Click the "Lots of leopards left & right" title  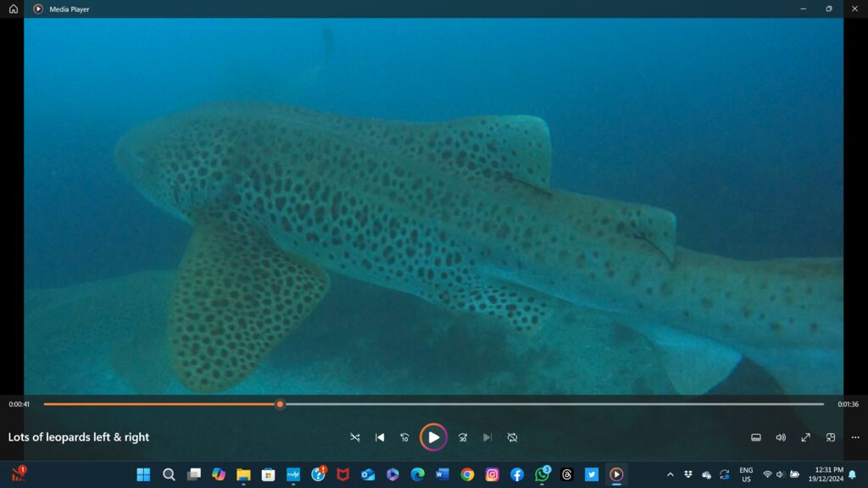(x=79, y=437)
